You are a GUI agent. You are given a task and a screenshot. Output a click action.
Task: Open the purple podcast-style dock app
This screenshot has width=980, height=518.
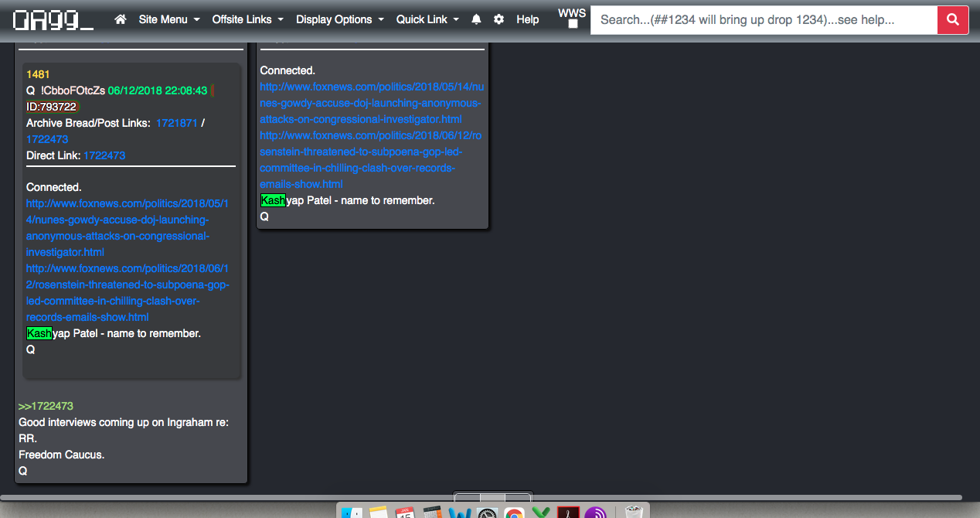point(595,513)
